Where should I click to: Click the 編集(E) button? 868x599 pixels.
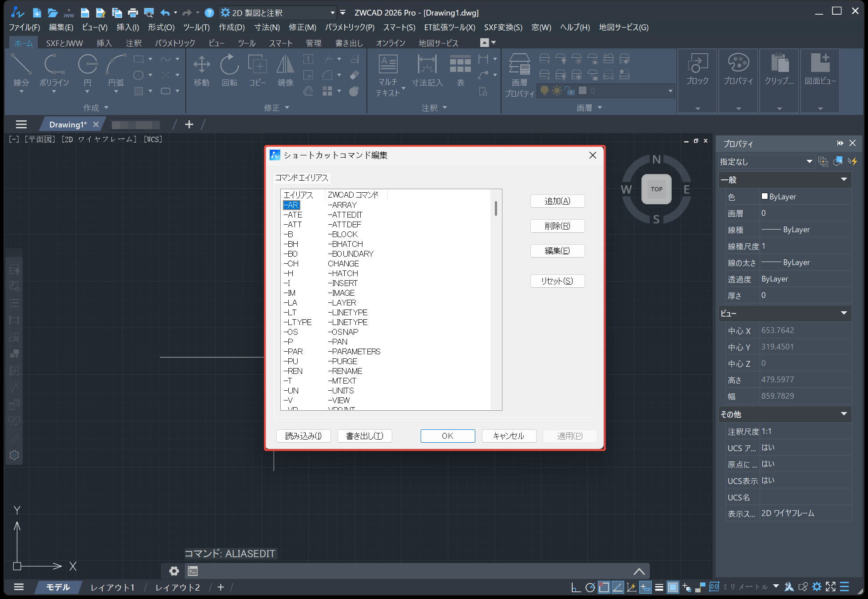click(557, 251)
